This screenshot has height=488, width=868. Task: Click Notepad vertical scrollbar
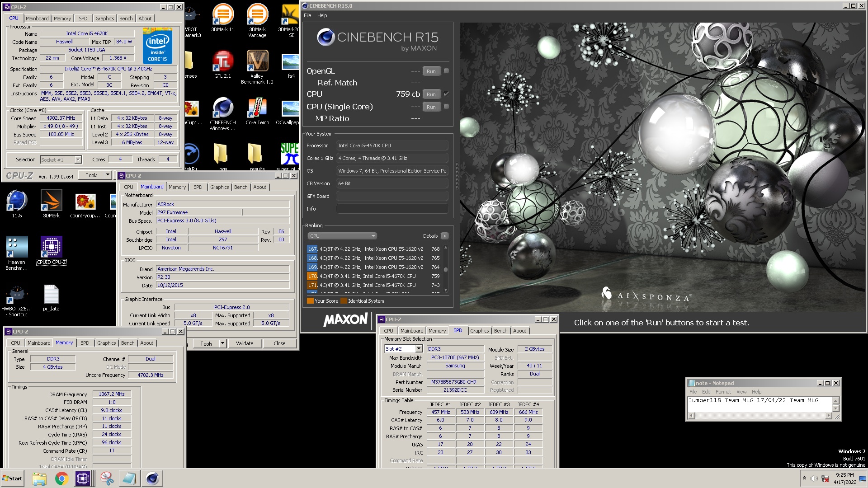(x=835, y=405)
